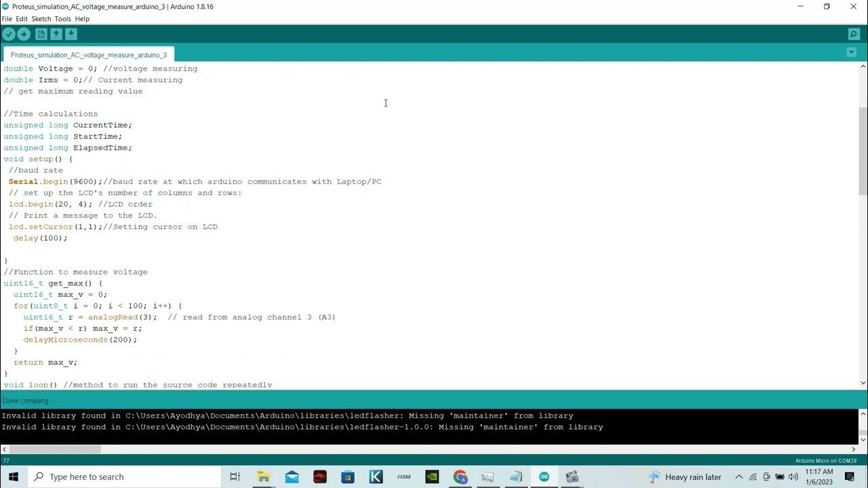Image resolution: width=868 pixels, height=488 pixels.
Task: Open the Sketch menu
Action: [x=41, y=19]
